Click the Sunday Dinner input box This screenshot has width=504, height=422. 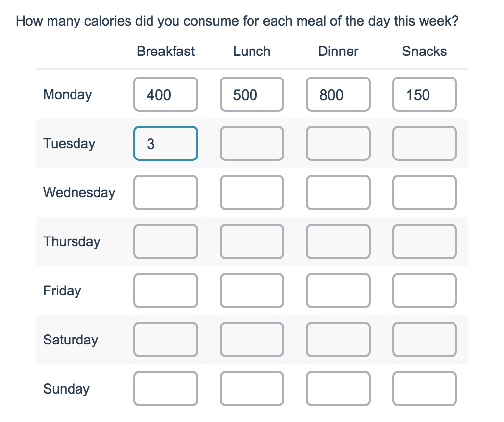point(338,389)
